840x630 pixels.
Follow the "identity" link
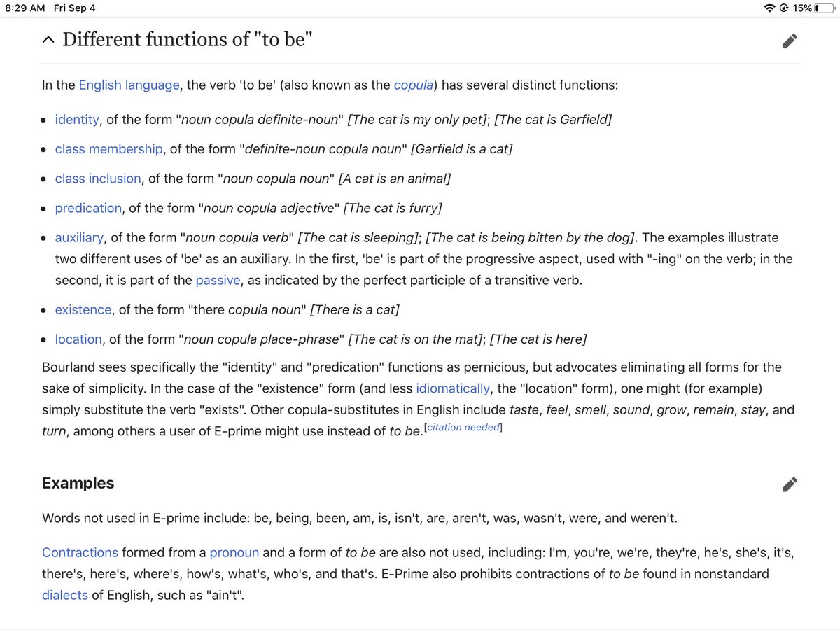coord(77,120)
